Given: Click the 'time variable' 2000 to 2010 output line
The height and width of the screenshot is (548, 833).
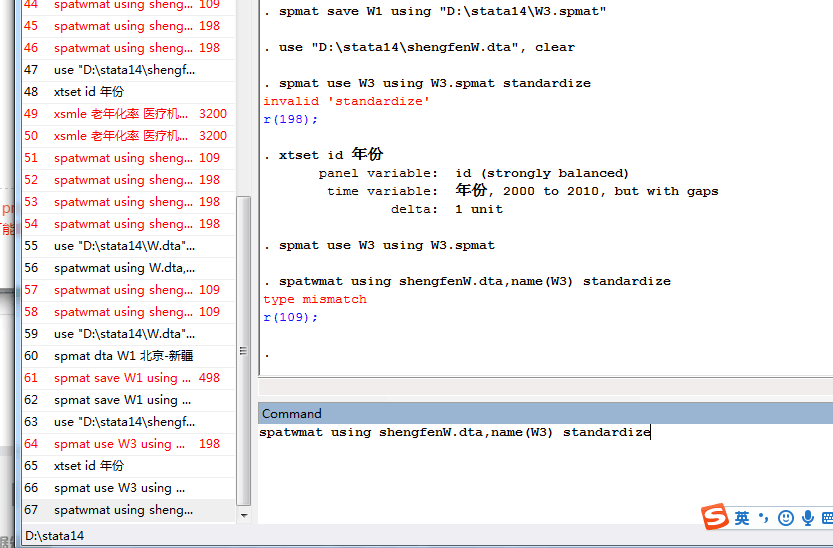Looking at the screenshot, I should [523, 191].
